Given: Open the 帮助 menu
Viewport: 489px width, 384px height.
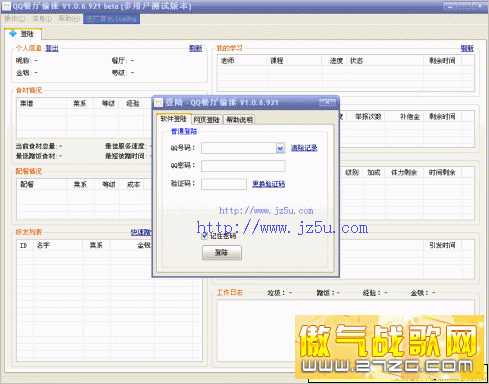Looking at the screenshot, I should pos(69,19).
